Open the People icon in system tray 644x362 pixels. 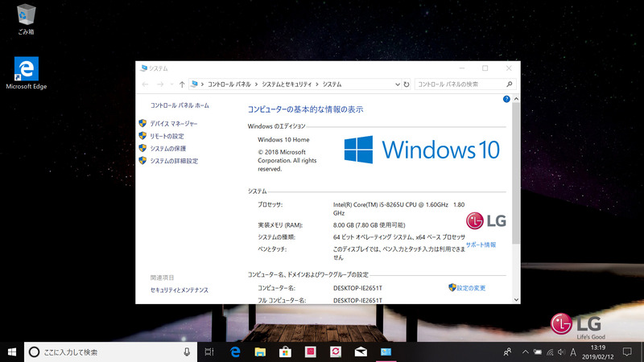(x=508, y=352)
